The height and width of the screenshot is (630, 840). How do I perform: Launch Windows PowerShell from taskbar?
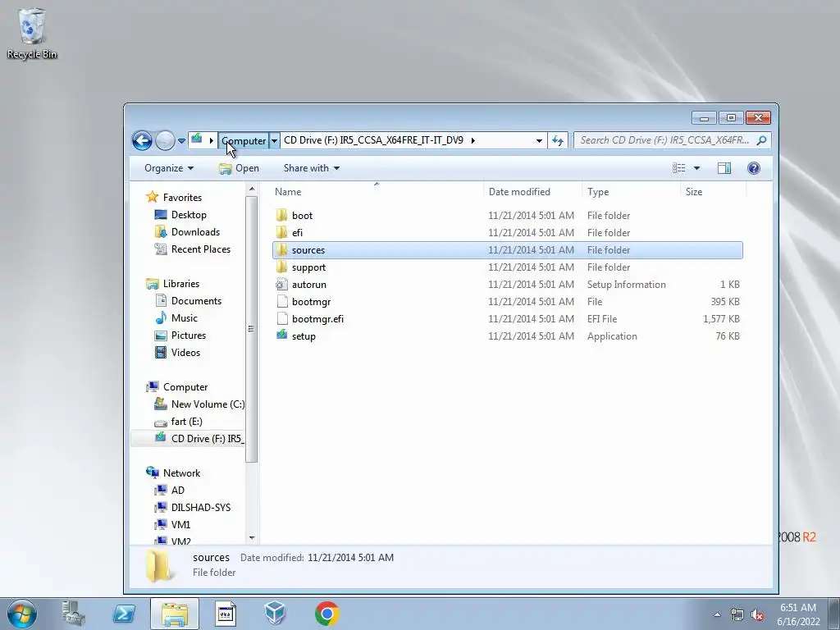click(x=124, y=614)
